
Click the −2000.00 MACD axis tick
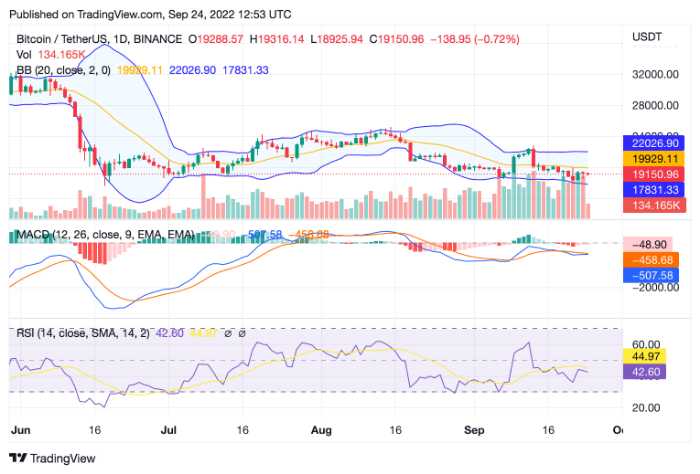(x=656, y=287)
